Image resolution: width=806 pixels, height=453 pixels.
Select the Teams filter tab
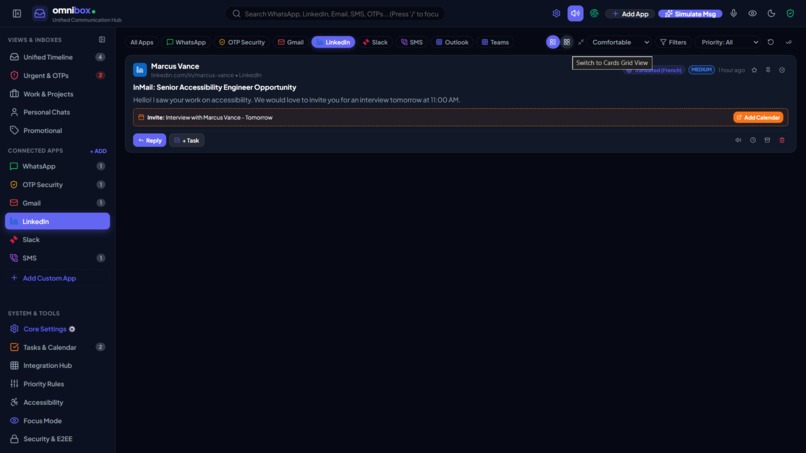point(496,42)
